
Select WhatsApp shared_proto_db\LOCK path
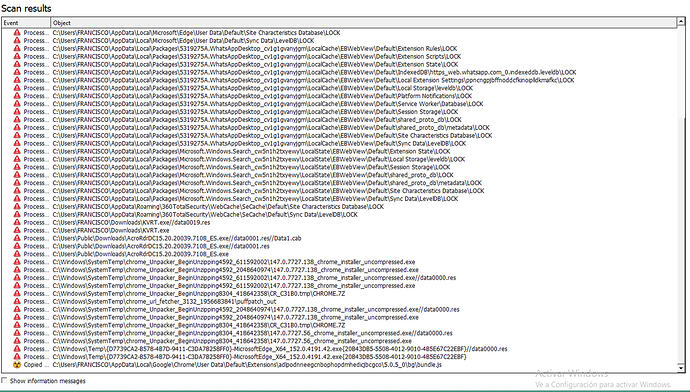(x=257, y=120)
